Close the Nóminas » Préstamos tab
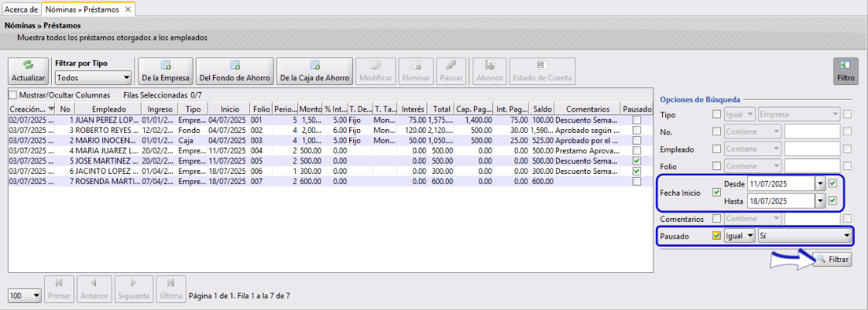868x310 pixels. point(128,10)
